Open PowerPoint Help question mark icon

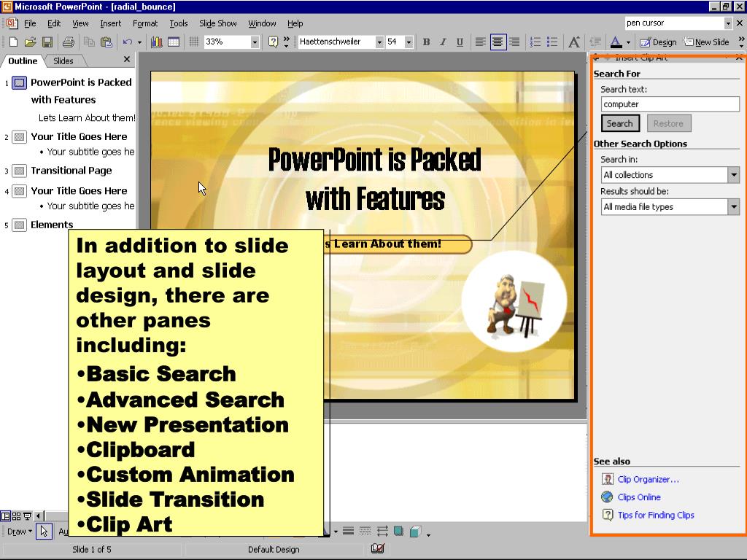273,42
